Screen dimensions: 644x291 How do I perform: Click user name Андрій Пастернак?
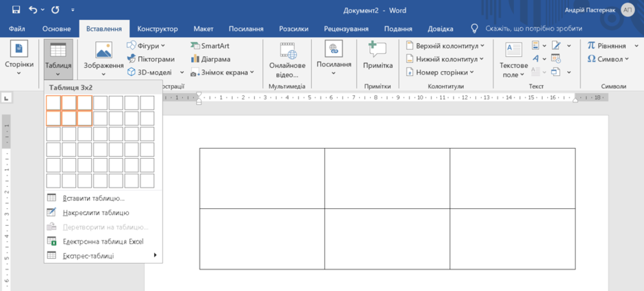(590, 10)
